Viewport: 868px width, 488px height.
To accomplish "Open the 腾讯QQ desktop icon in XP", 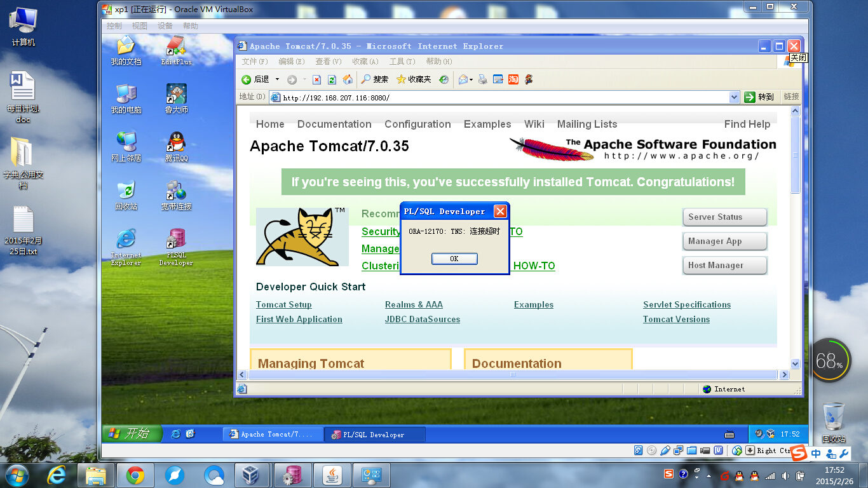I will coord(177,147).
